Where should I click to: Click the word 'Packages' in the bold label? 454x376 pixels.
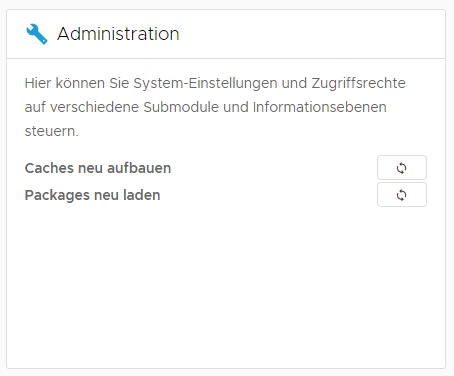click(56, 196)
